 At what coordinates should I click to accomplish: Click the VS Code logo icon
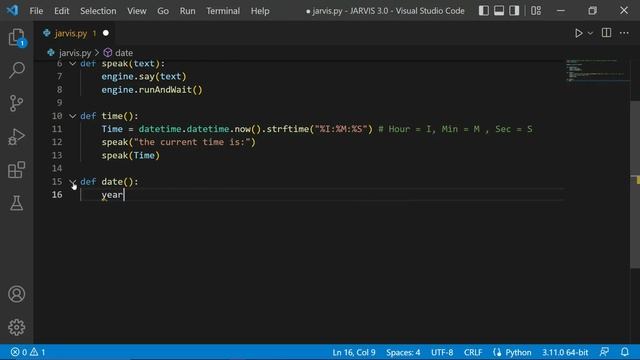point(12,10)
